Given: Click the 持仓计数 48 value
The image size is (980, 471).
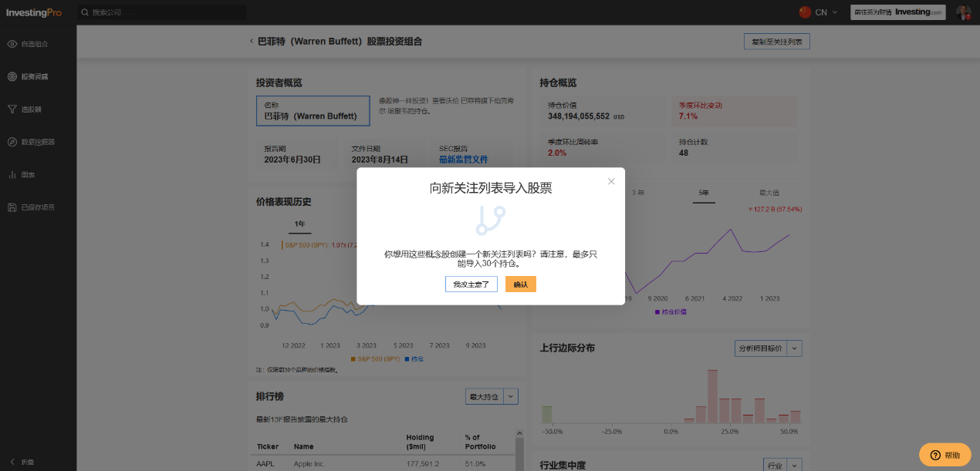Looking at the screenshot, I should coord(684,153).
